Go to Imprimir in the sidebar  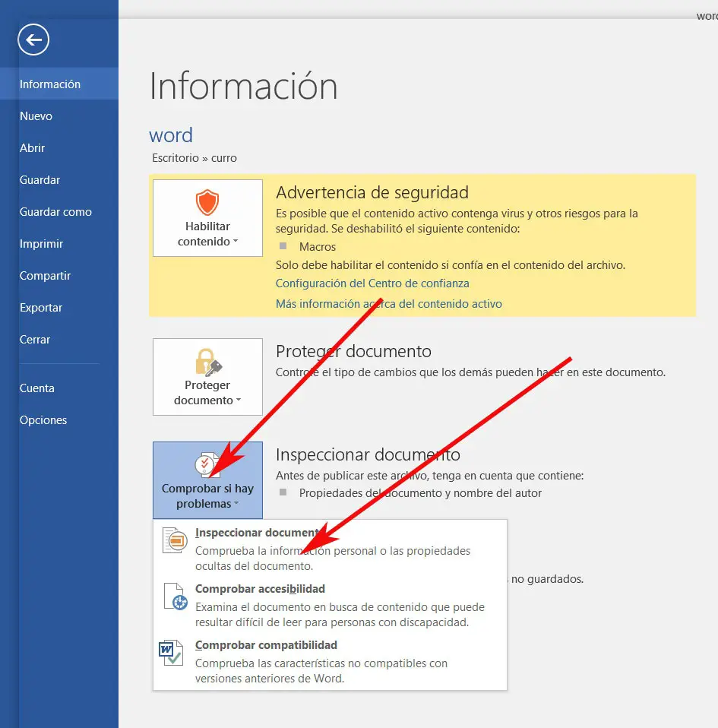[x=59, y=244]
